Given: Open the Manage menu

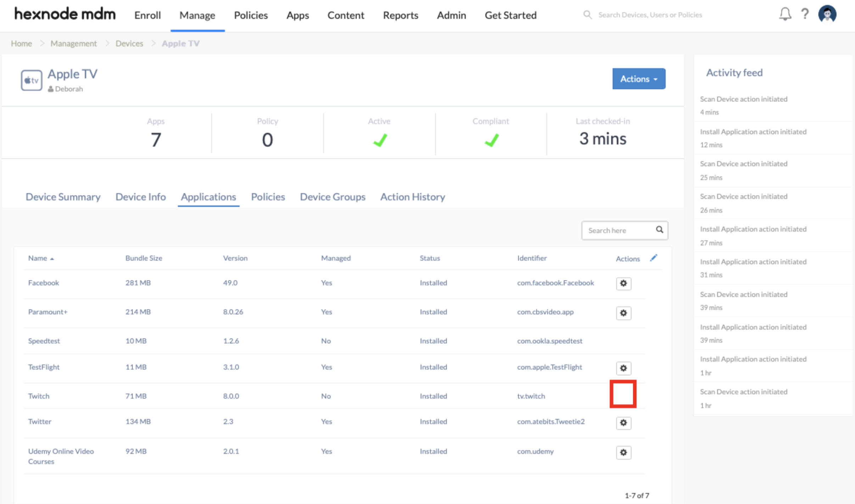Looking at the screenshot, I should pos(197,15).
